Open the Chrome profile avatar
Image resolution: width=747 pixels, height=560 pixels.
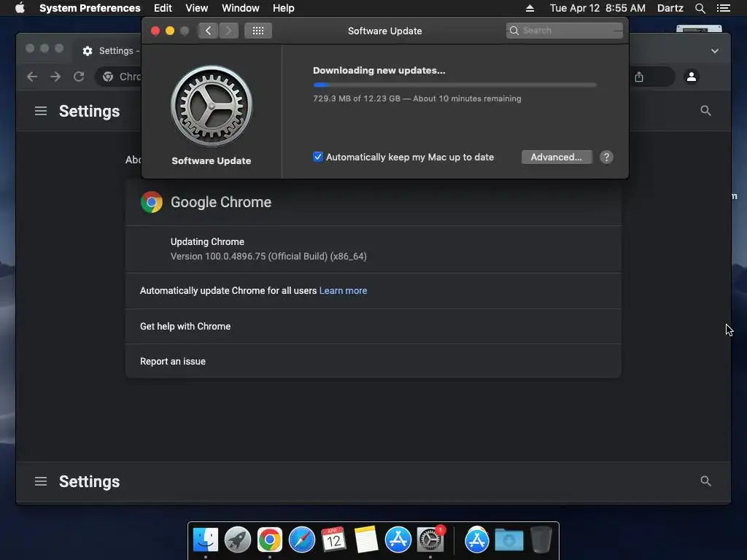(x=692, y=76)
